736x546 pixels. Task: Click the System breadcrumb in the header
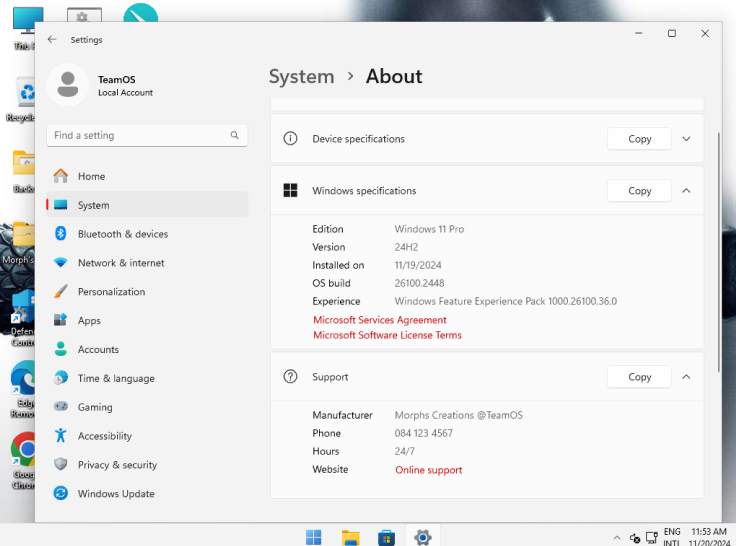301,77
